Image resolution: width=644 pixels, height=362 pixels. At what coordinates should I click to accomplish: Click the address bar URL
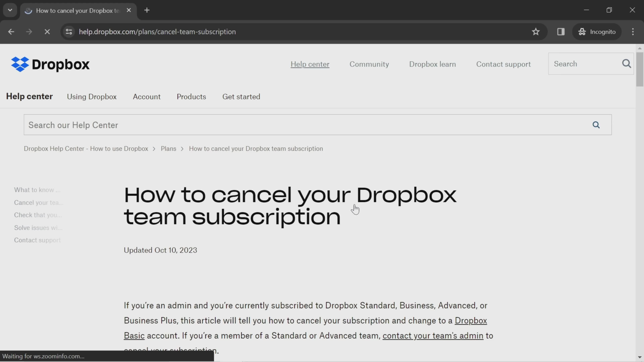(157, 32)
